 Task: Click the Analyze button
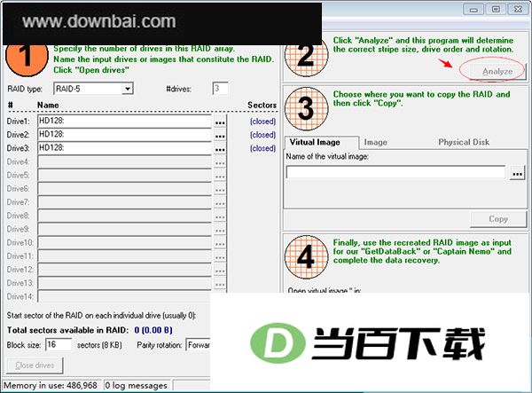coord(497,71)
